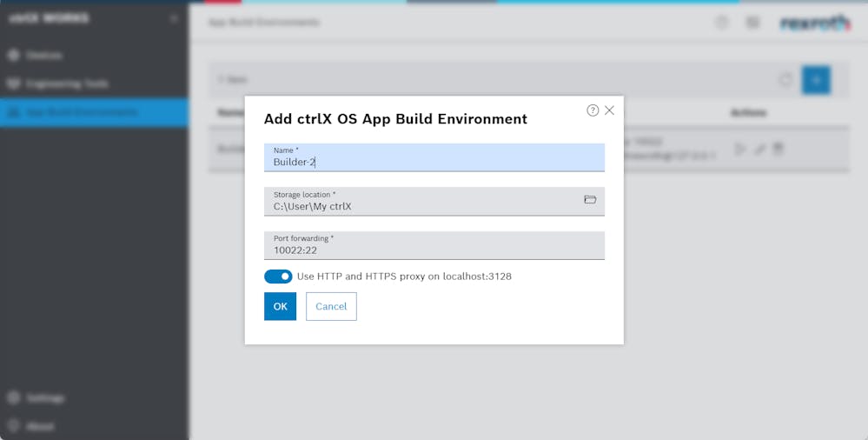Refresh the environments list icon
868x440 pixels.
point(785,80)
